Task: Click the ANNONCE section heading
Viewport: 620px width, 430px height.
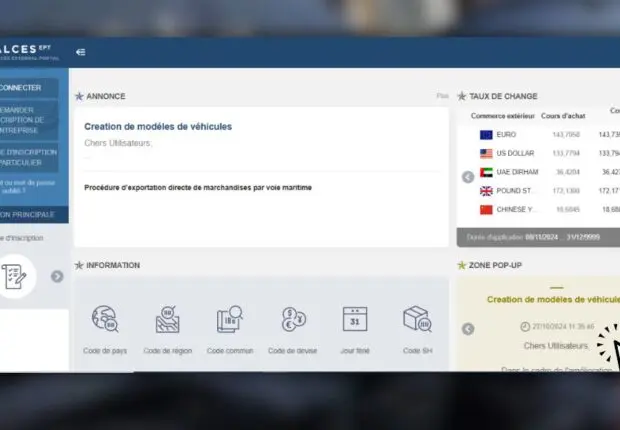Action: point(106,96)
